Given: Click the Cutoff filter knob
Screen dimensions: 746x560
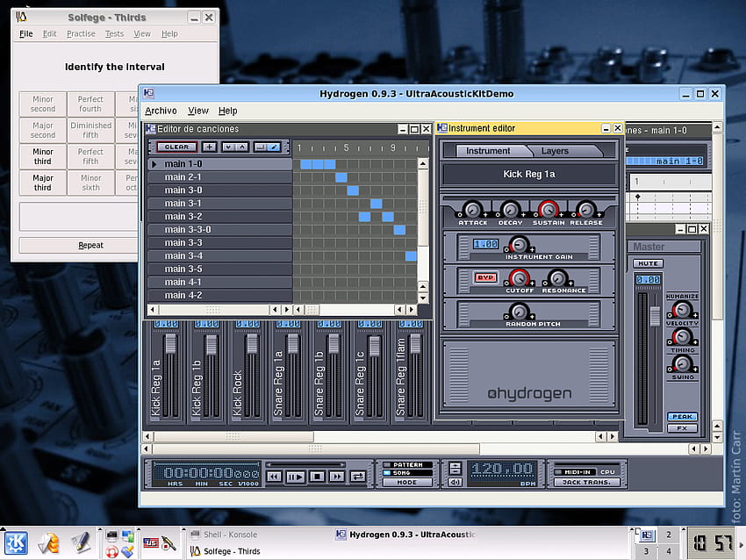Looking at the screenshot, I should coord(519,278).
